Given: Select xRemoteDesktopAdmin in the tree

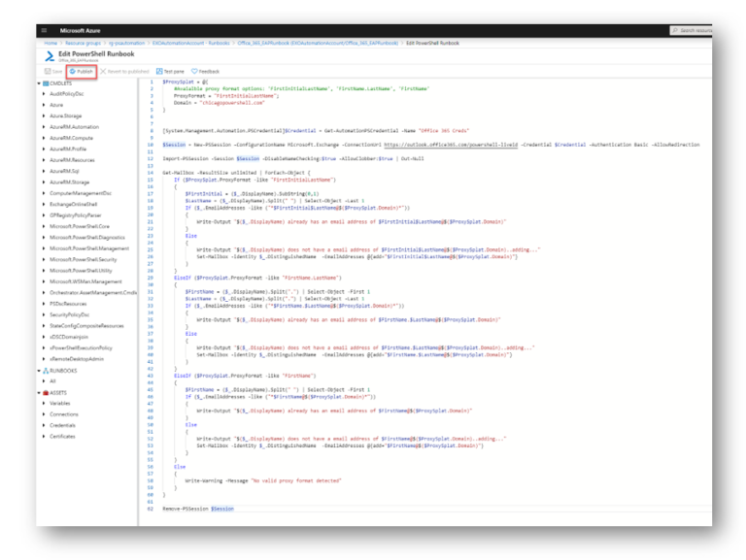Looking at the screenshot, I should (77, 359).
